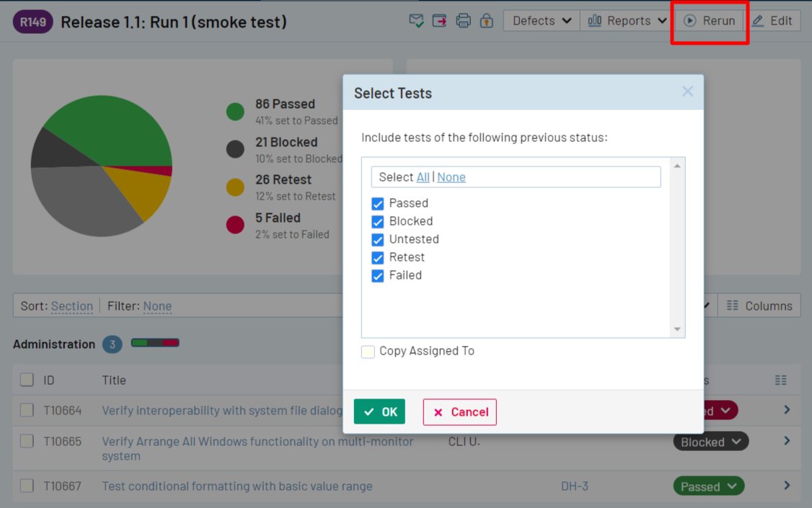Expand the Reports dropdown menu
The height and width of the screenshot is (508, 812).
pos(627,21)
